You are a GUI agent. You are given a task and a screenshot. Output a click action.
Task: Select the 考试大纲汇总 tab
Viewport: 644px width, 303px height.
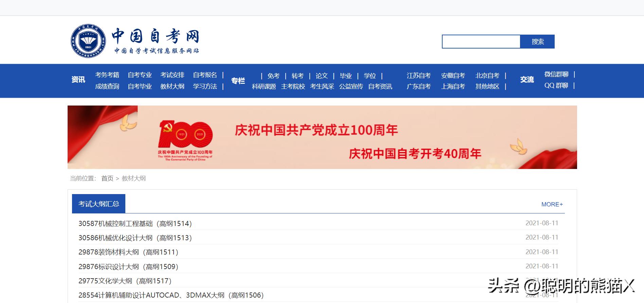(x=99, y=204)
